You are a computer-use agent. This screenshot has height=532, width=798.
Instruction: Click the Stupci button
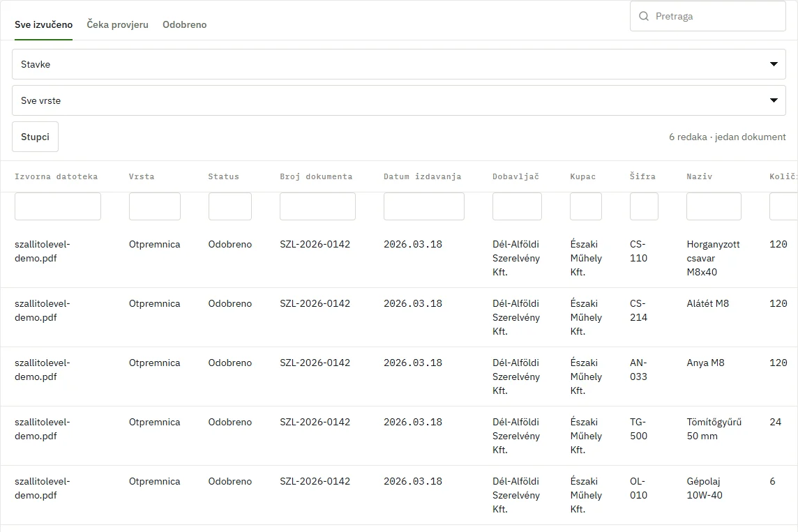pyautogui.click(x=35, y=137)
